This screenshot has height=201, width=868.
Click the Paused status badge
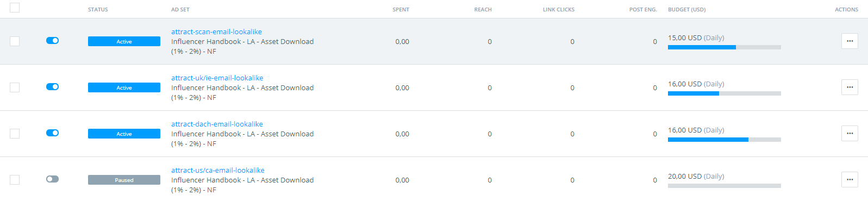click(x=124, y=180)
